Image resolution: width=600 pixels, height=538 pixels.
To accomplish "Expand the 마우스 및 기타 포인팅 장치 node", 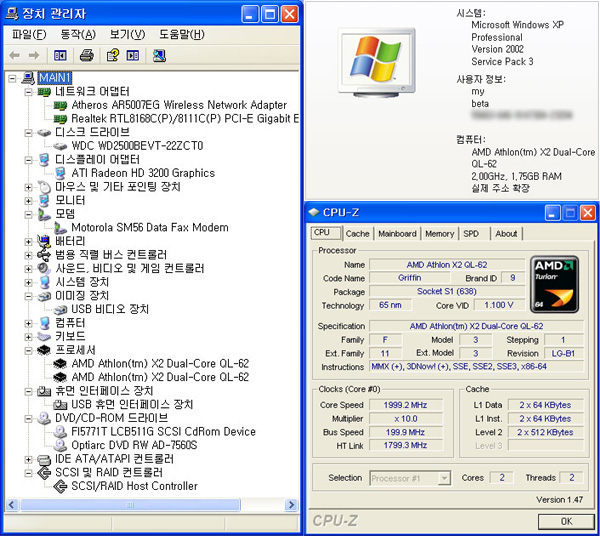I will pos(28,187).
